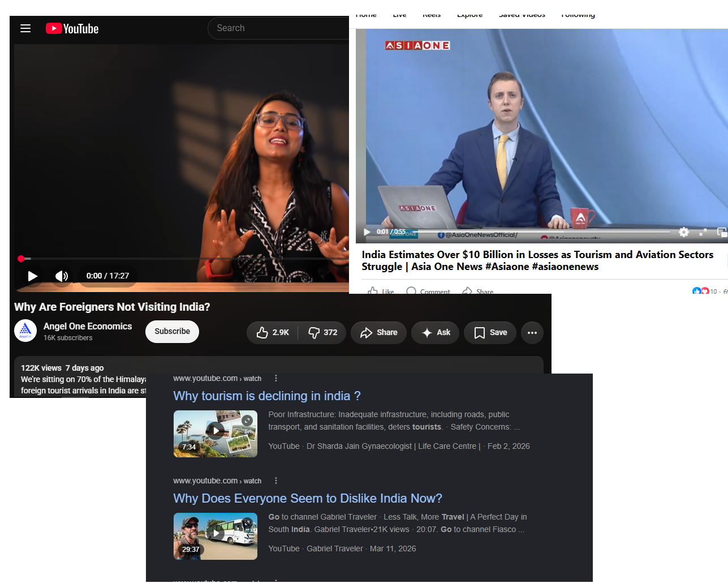Play the Asia One news video
Image resolution: width=728 pixels, height=583 pixels.
point(367,232)
